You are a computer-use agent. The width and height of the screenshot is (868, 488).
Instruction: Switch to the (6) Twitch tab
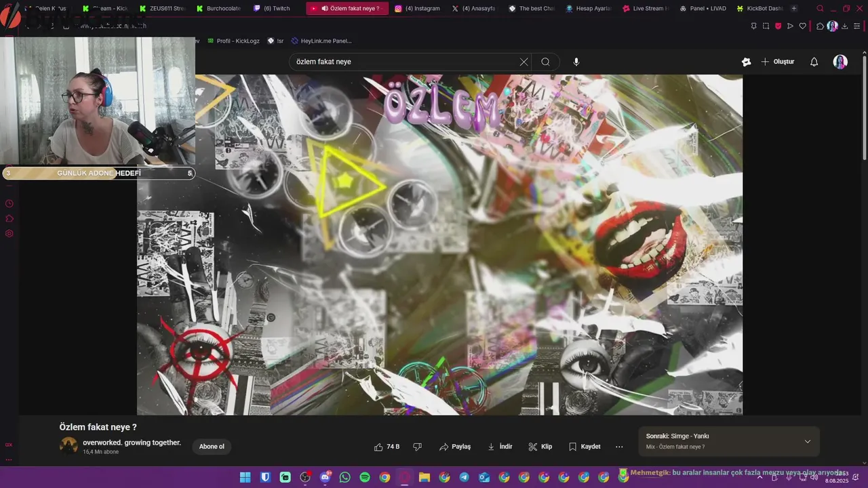pyautogui.click(x=272, y=8)
